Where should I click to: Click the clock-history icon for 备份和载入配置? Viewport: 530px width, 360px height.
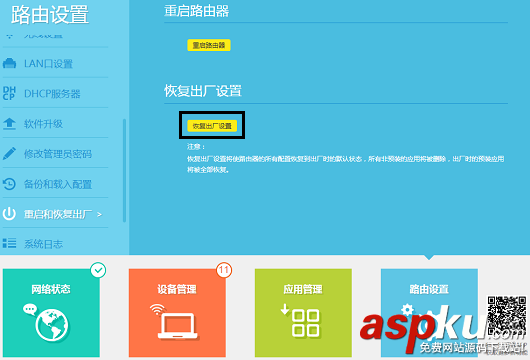coord(9,184)
